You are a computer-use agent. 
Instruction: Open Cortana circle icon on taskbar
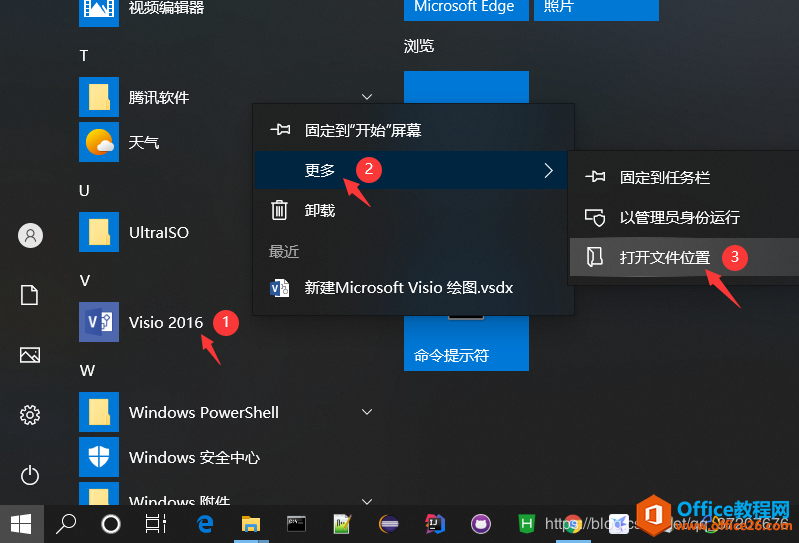pyautogui.click(x=111, y=524)
